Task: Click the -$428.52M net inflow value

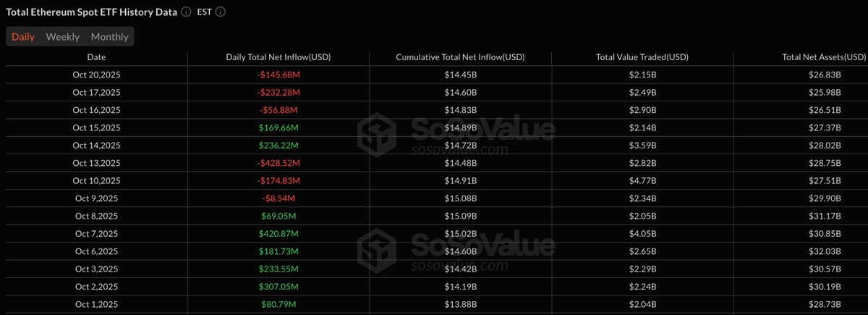Action: point(278,163)
